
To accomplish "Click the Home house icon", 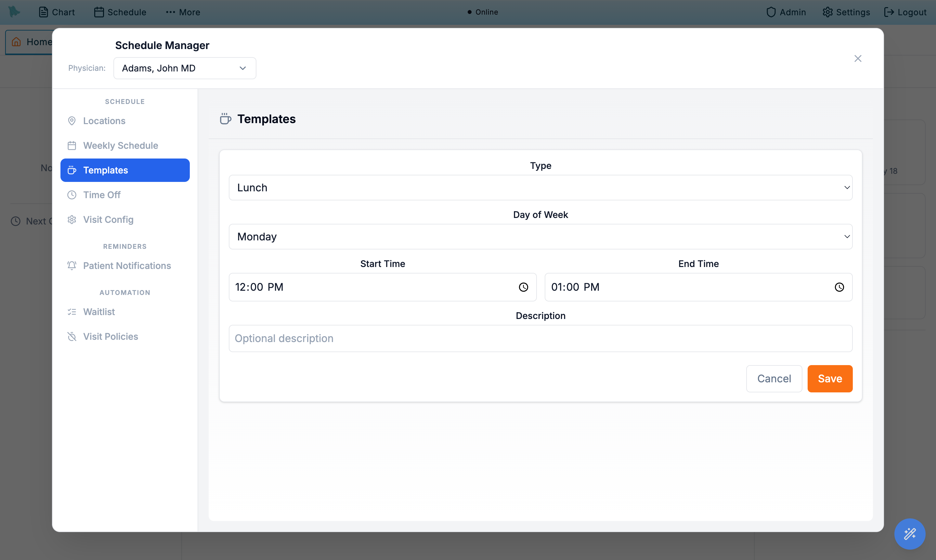I will pyautogui.click(x=16, y=42).
